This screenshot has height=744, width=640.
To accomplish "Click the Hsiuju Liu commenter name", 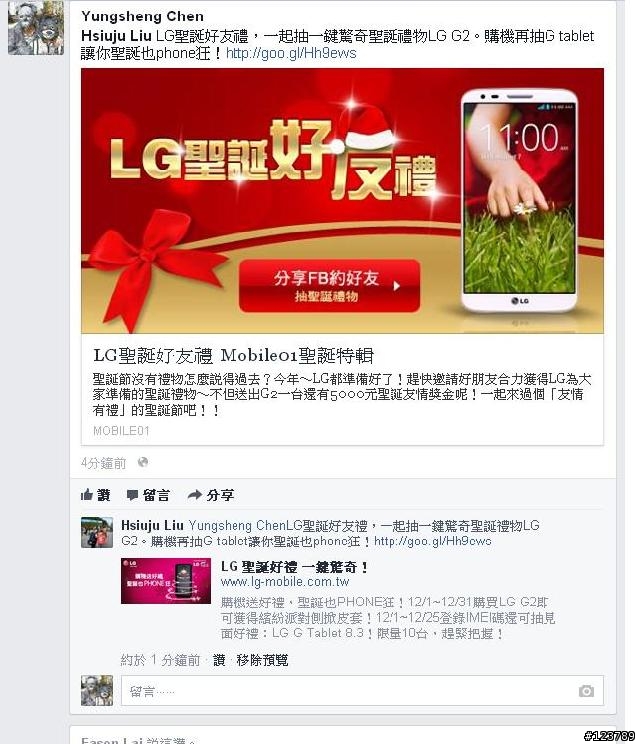I will [x=152, y=525].
